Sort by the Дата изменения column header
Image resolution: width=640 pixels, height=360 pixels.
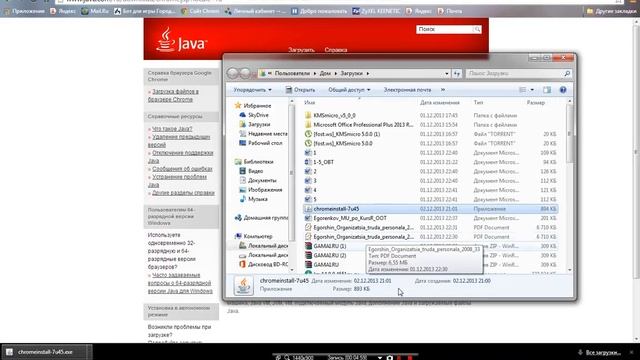[x=440, y=103]
